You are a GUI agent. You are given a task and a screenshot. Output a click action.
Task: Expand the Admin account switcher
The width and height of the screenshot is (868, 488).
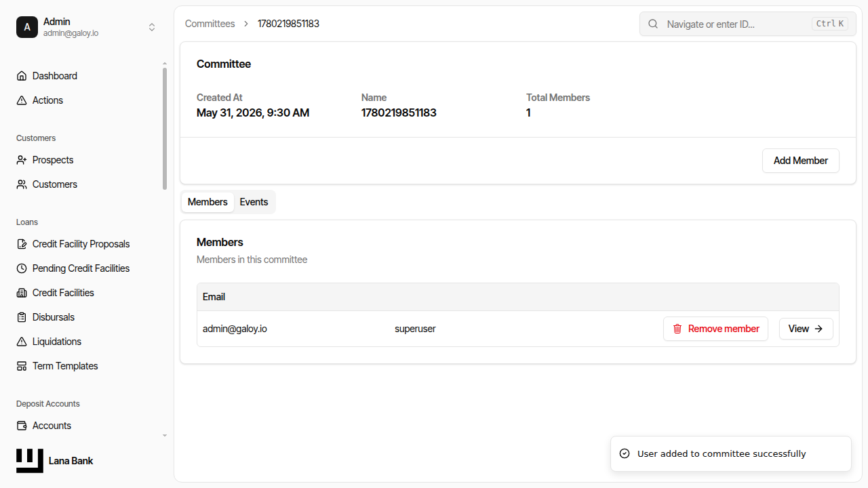click(x=152, y=27)
